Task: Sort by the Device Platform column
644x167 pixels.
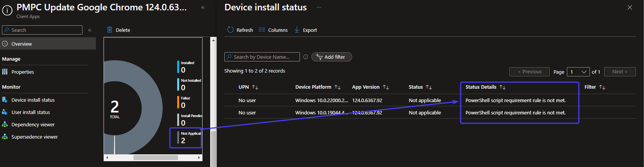Action: (x=318, y=87)
